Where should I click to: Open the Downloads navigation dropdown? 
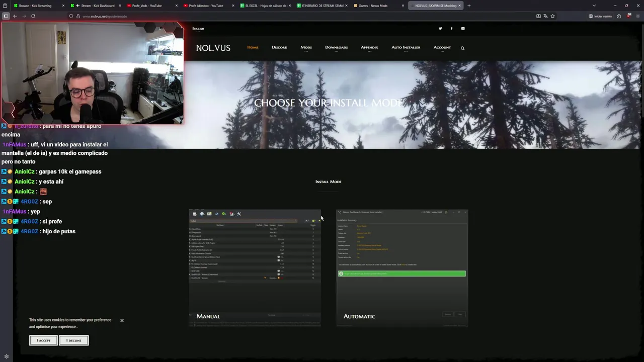coord(337,48)
